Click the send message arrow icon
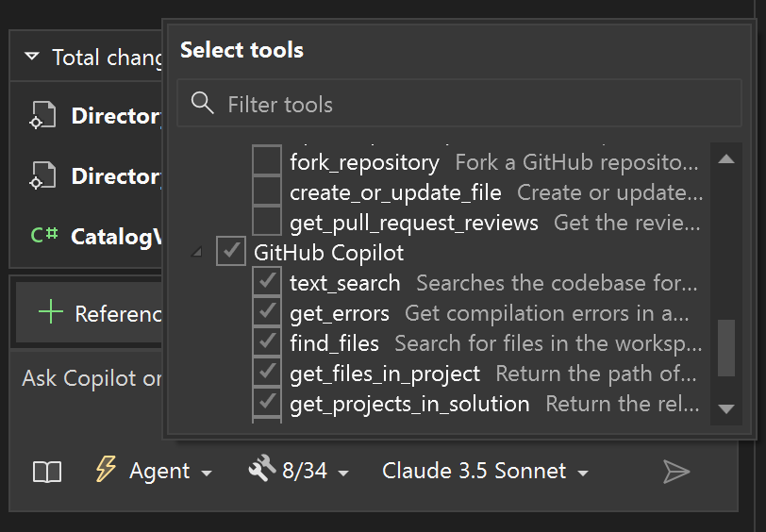The image size is (766, 532). 676,472
